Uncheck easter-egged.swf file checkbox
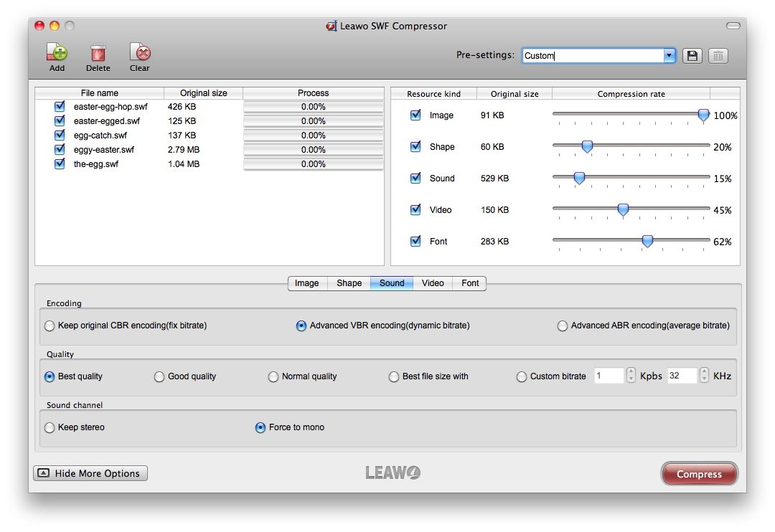The width and height of the screenshot is (775, 532). click(x=60, y=120)
